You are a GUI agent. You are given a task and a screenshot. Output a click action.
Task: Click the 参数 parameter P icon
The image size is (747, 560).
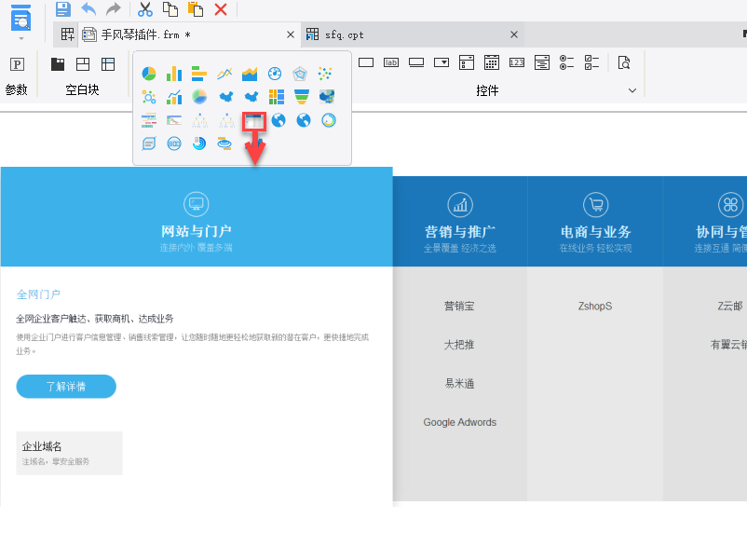pos(17,64)
